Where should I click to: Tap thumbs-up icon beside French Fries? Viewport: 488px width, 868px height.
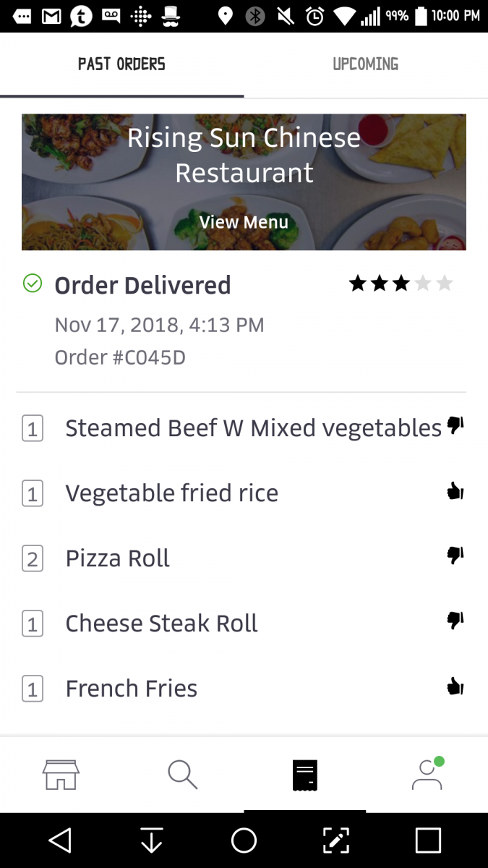[455, 687]
